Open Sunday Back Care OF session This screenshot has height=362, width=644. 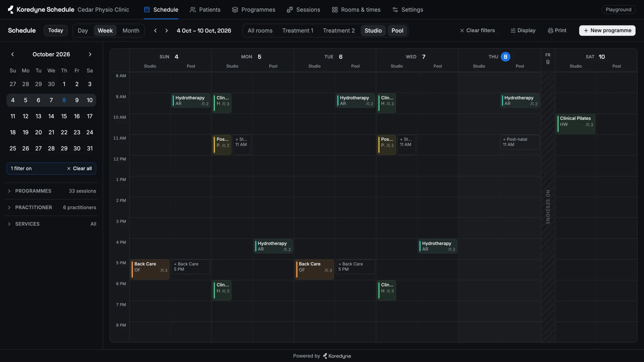(150, 269)
